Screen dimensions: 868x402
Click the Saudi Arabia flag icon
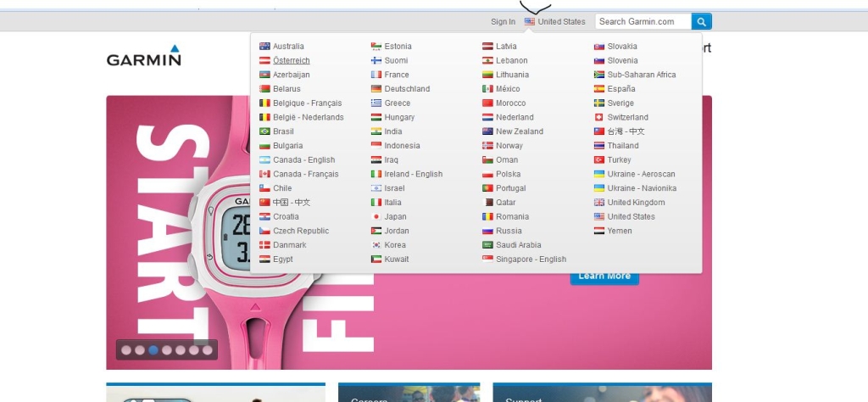[x=487, y=245]
